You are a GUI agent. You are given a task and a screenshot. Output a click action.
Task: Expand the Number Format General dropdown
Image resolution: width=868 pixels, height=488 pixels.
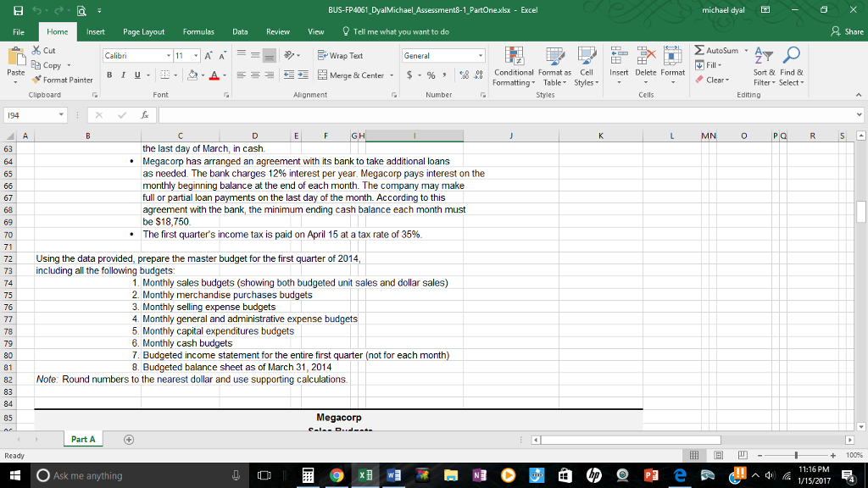coord(481,56)
